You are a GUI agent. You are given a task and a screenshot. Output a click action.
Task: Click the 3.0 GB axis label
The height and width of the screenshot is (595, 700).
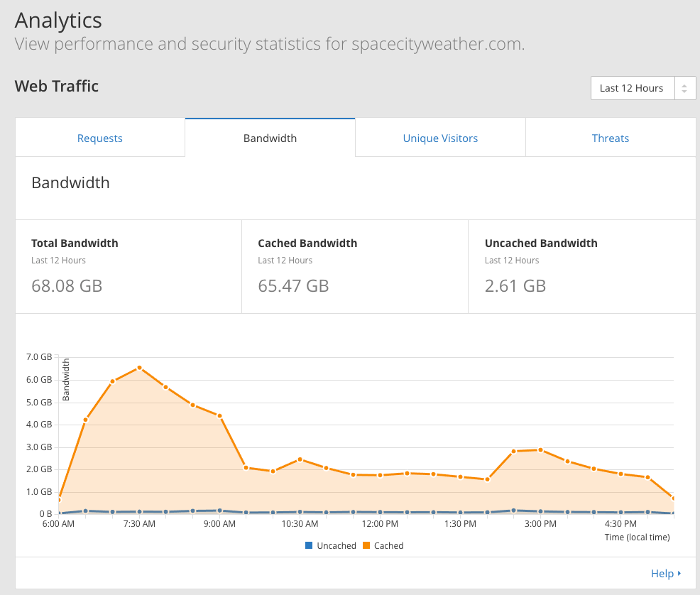39,447
